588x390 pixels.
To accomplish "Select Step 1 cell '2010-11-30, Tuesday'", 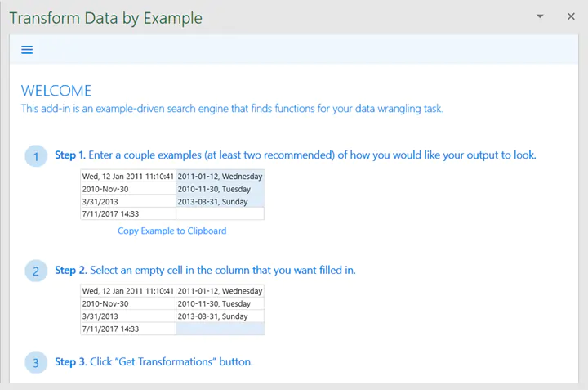I will [220, 189].
